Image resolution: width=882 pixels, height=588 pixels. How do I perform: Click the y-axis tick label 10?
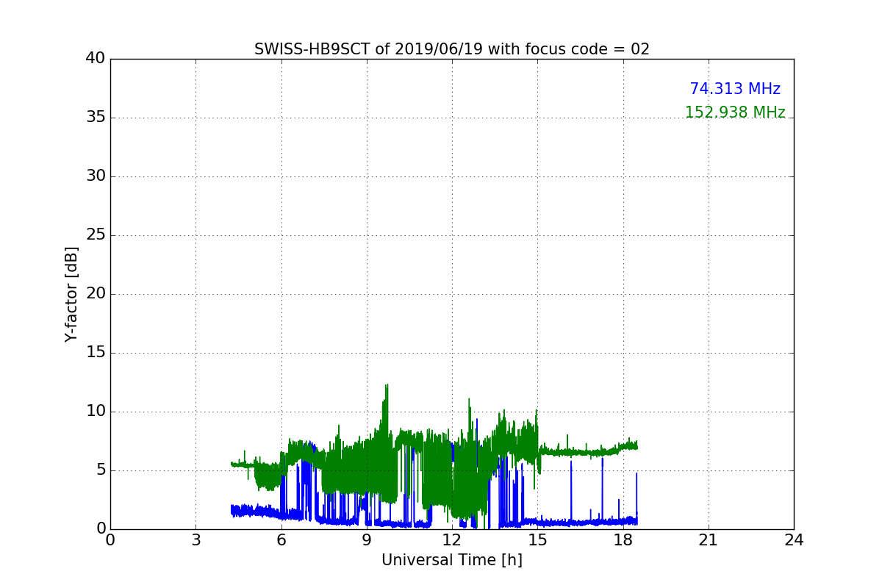pyautogui.click(x=96, y=412)
